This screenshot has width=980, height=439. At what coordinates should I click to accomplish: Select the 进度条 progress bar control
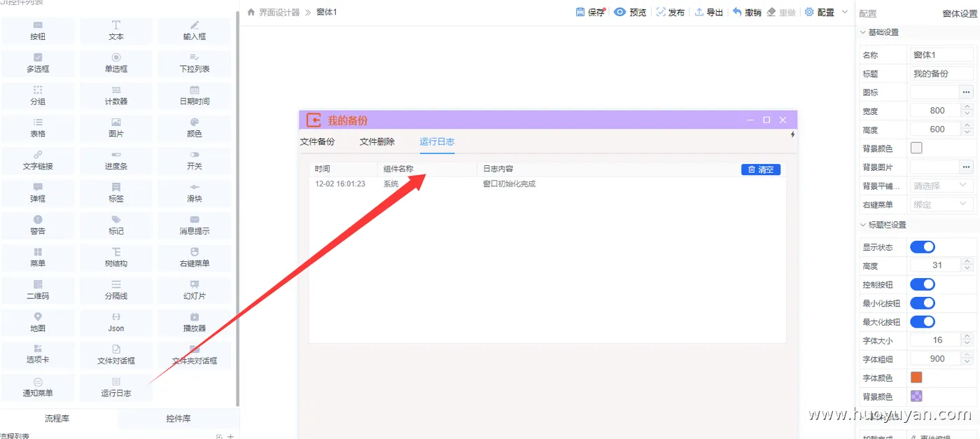116,160
